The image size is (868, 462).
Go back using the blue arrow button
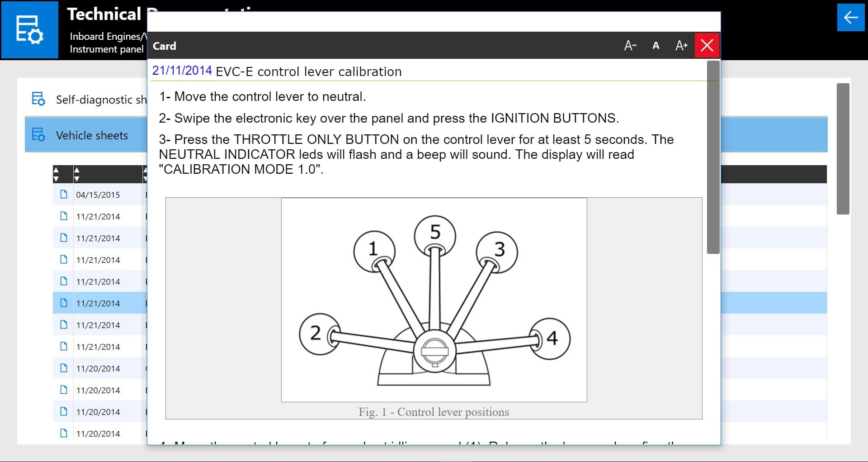coord(850,18)
